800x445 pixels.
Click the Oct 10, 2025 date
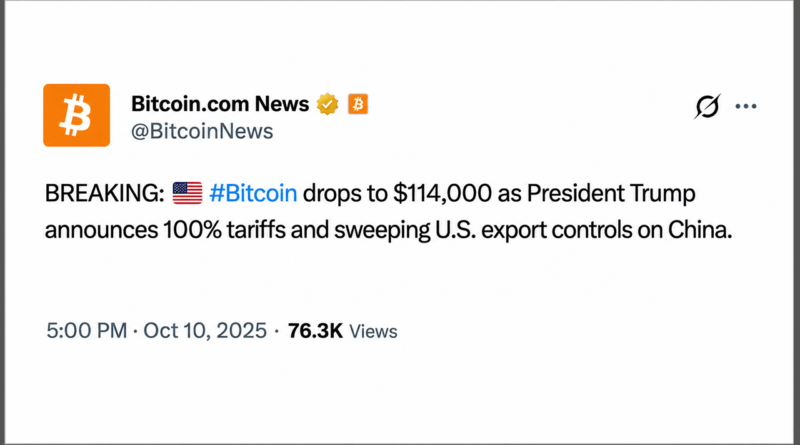pos(205,331)
